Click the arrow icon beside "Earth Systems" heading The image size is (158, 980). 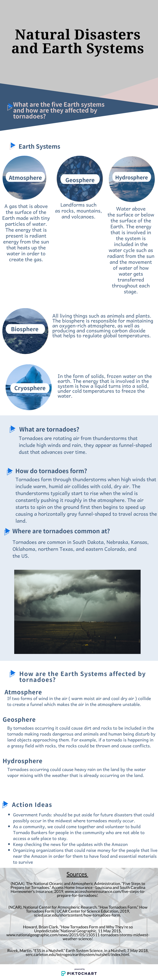[x=13, y=146]
